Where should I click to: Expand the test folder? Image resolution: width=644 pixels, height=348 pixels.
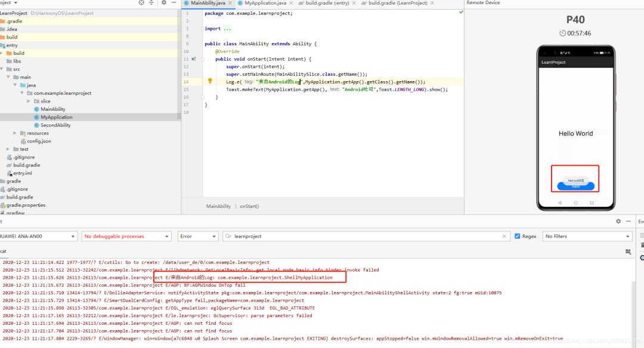(x=8, y=149)
